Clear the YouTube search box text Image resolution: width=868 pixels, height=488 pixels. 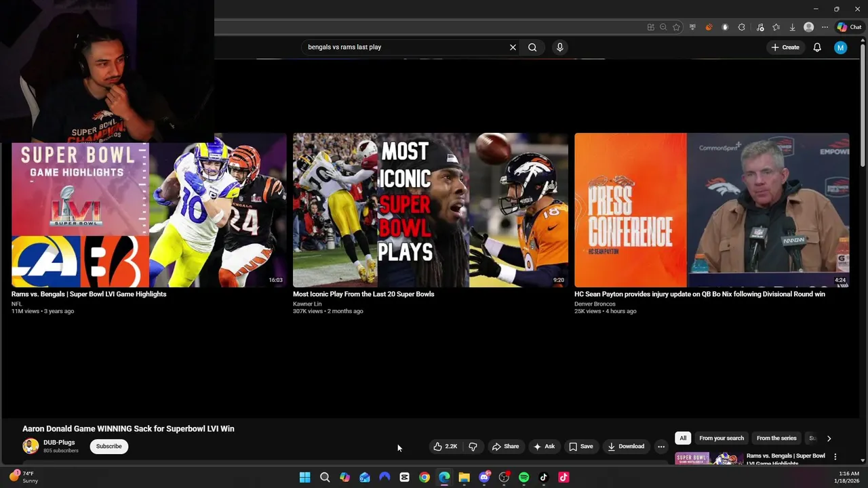[x=513, y=47]
